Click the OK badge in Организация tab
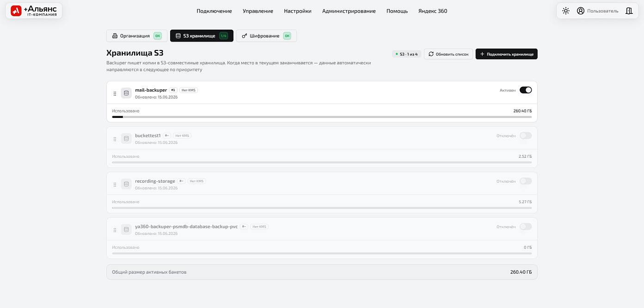The image size is (644, 308). 158,36
